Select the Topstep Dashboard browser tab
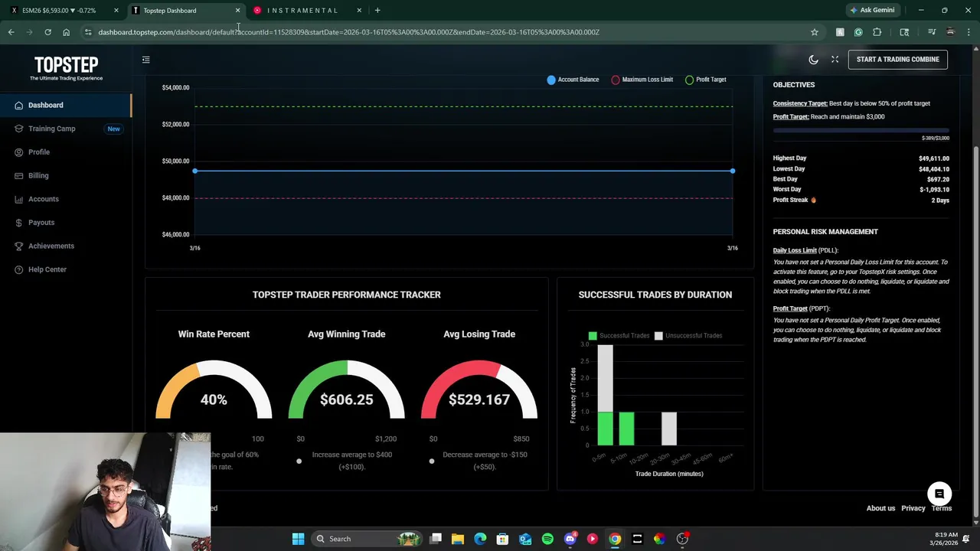 point(186,10)
